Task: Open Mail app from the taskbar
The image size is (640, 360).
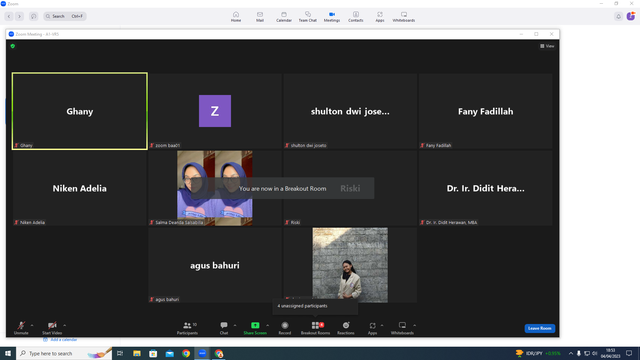Action: click(x=169, y=353)
